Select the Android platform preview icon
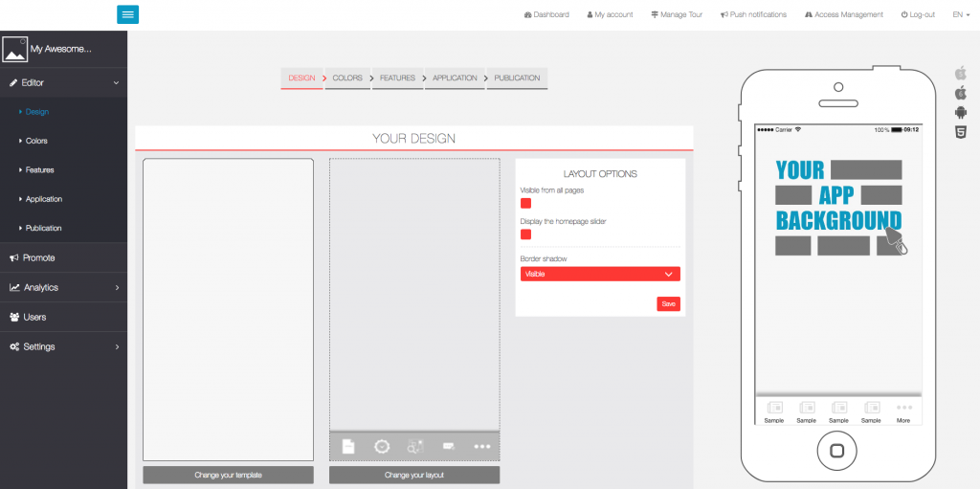980x489 pixels. click(961, 113)
